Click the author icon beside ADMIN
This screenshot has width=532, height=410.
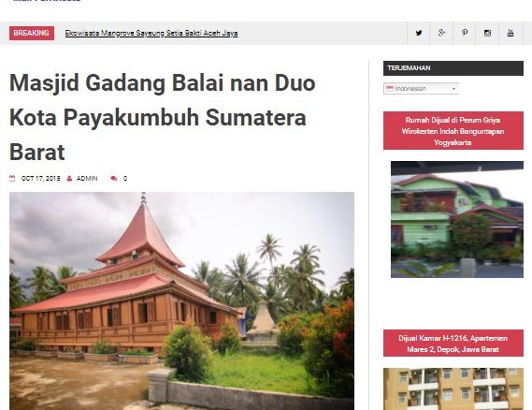click(69, 179)
